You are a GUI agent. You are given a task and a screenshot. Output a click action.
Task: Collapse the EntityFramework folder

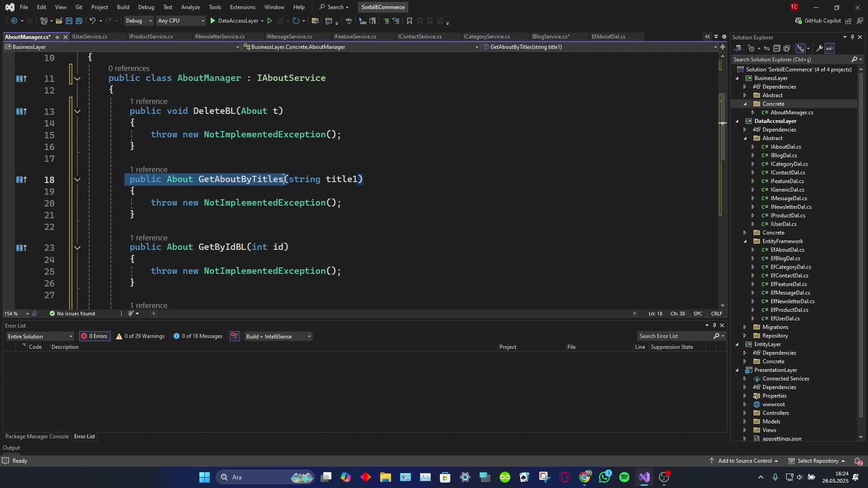coord(745,241)
